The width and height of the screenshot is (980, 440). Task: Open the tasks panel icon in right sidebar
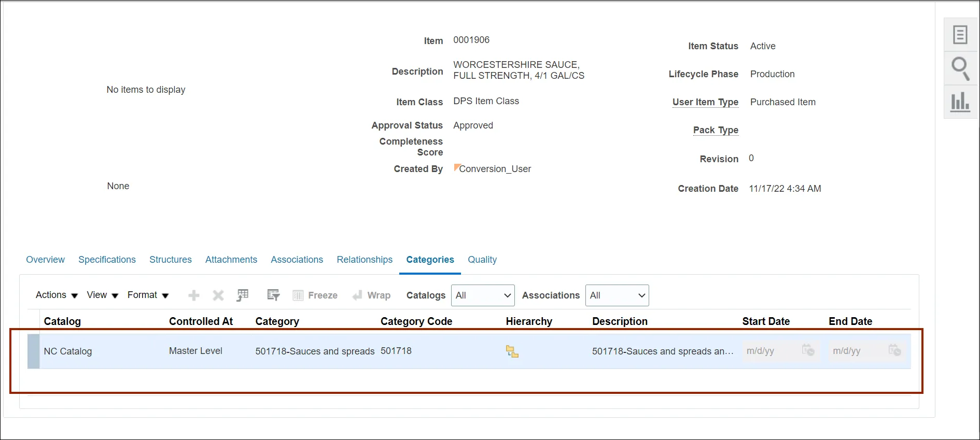click(960, 35)
